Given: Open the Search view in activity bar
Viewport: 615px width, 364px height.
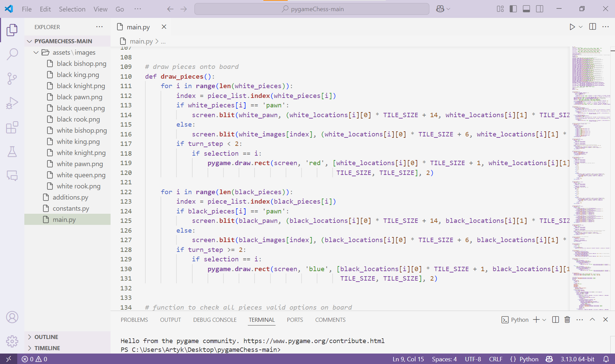Looking at the screenshot, I should [x=12, y=54].
